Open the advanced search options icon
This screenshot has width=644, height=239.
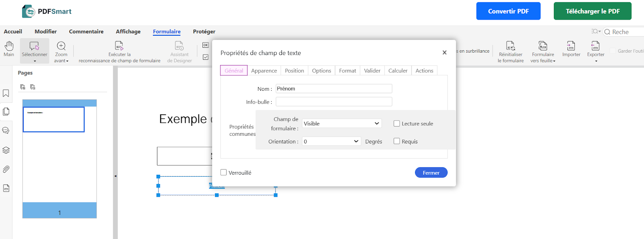pyautogui.click(x=596, y=31)
